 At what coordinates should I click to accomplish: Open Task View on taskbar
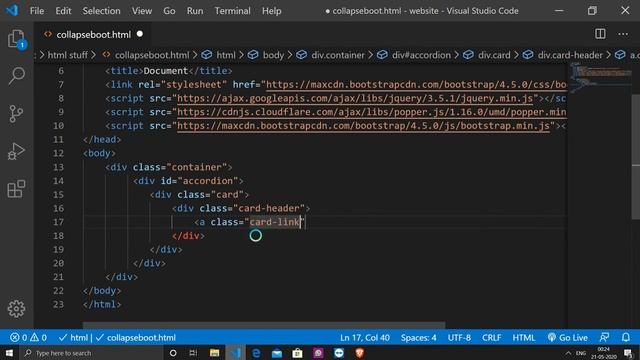click(x=193, y=353)
